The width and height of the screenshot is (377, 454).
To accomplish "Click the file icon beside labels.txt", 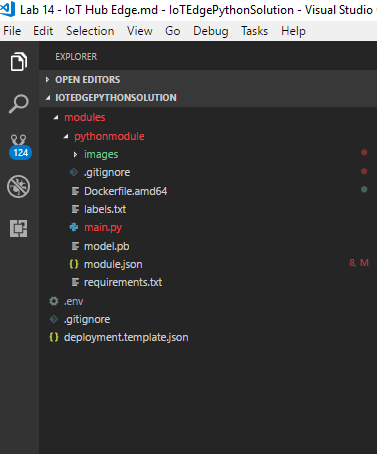I will pyautogui.click(x=75, y=209).
